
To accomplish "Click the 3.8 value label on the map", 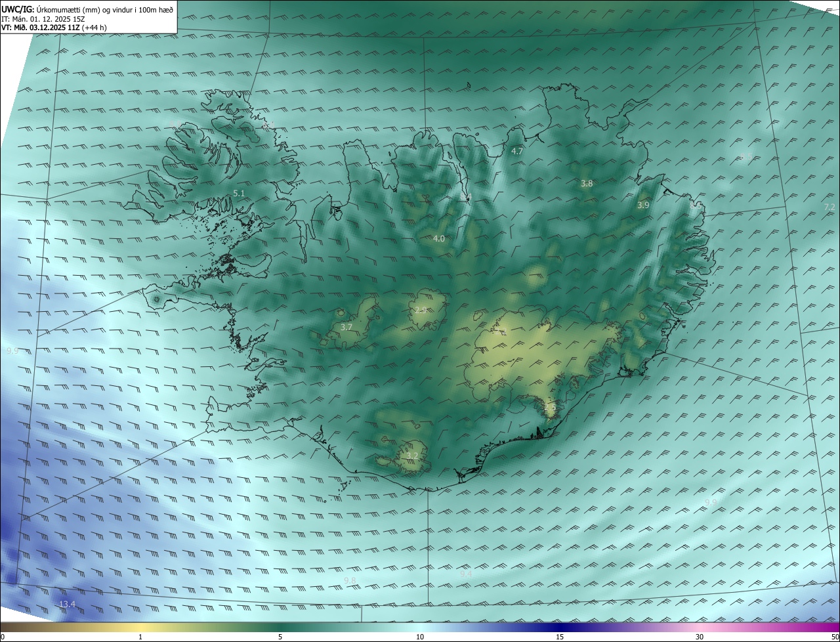I will point(587,183).
